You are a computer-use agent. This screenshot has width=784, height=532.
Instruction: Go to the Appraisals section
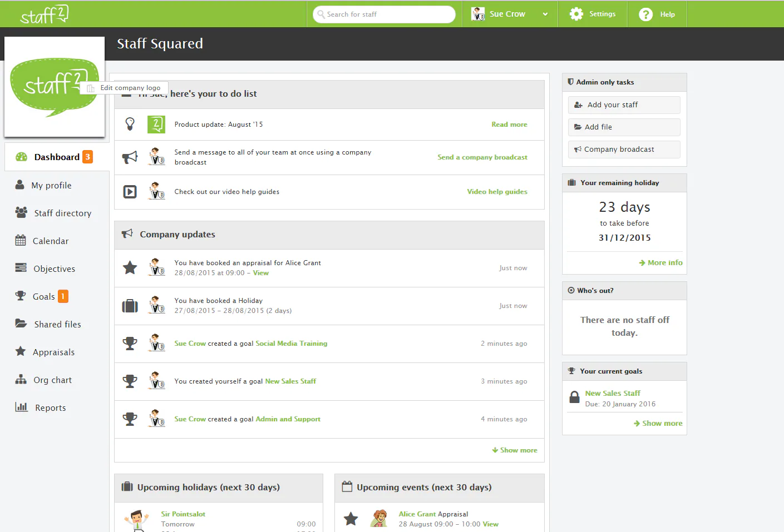click(54, 352)
